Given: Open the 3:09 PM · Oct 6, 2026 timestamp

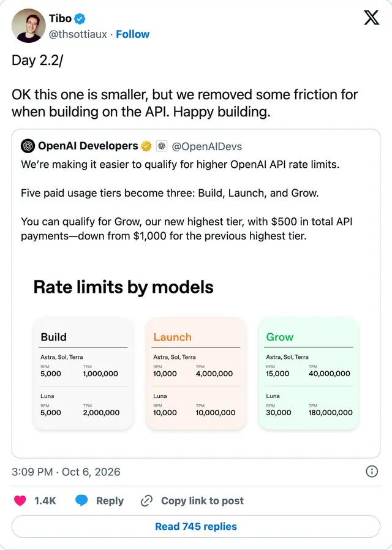Looking at the screenshot, I should point(66,472).
